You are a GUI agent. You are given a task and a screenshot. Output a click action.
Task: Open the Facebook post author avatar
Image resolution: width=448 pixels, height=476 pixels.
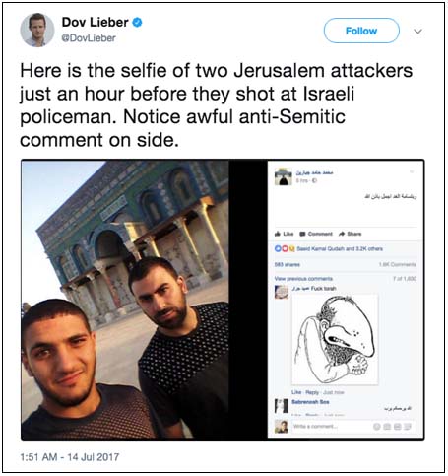(284, 176)
